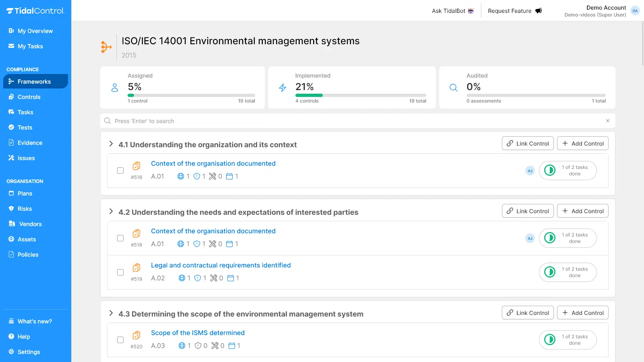Click control icon for Legal and contractual requirements
This screenshot has height=362, width=644.
coord(136,267)
